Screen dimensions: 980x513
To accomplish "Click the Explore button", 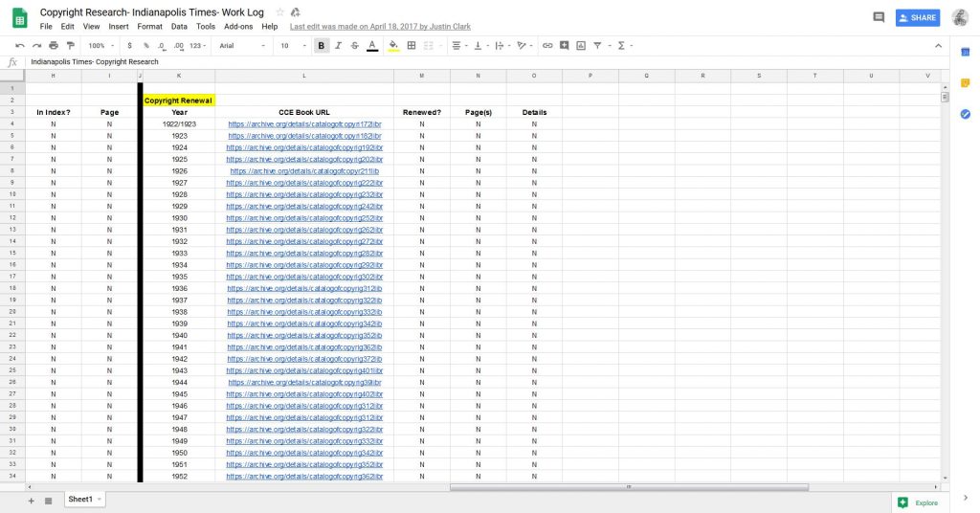I will click(x=920, y=502).
